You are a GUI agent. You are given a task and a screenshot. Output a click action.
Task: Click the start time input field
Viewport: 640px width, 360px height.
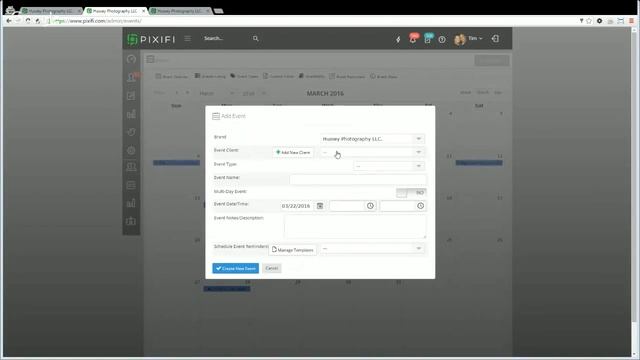347,206
